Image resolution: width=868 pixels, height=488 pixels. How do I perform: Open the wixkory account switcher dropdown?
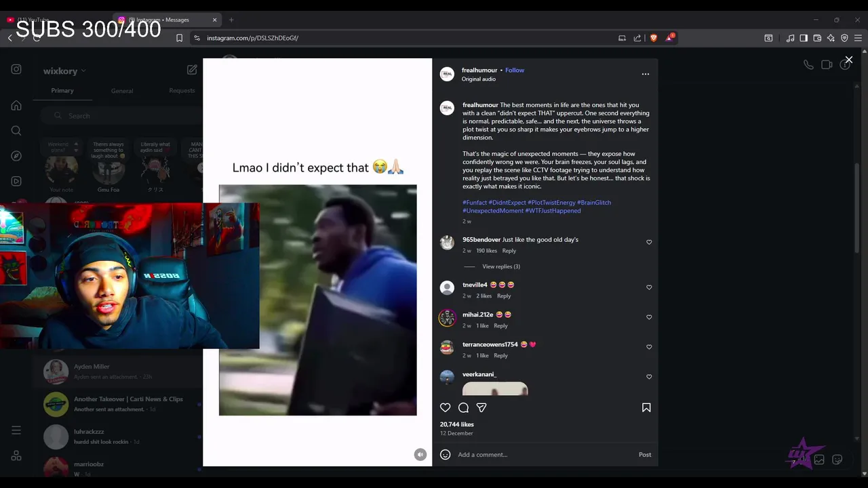[x=64, y=71]
